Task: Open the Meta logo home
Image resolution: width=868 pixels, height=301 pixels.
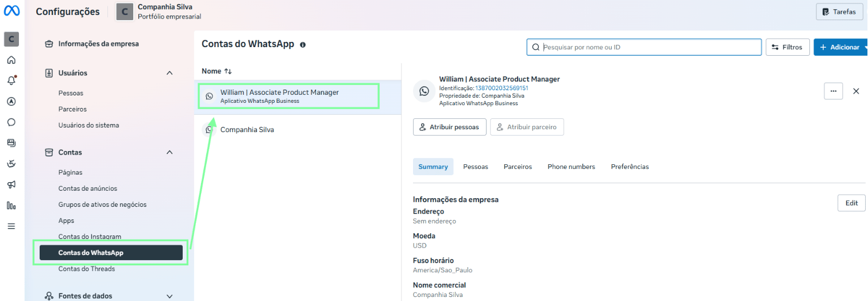Action: tap(11, 11)
